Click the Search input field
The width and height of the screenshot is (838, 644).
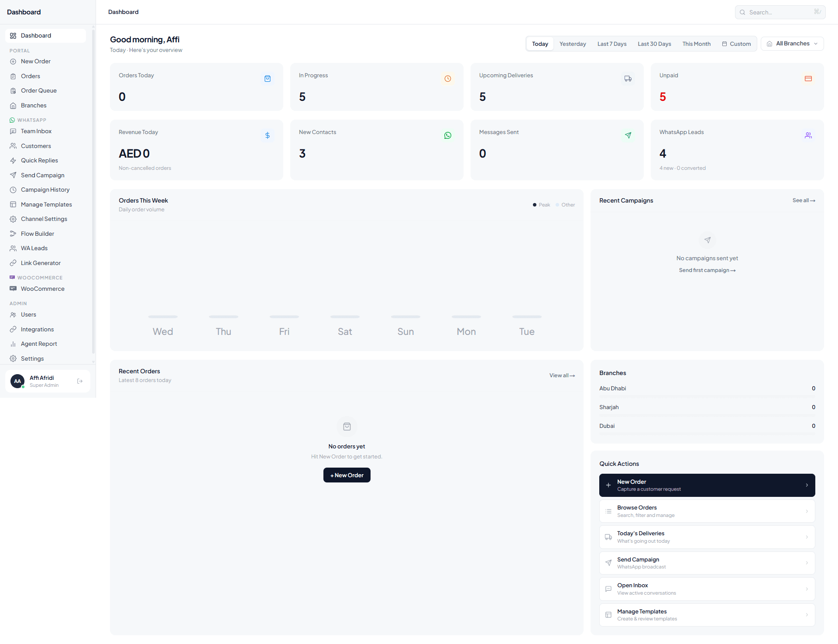(780, 12)
